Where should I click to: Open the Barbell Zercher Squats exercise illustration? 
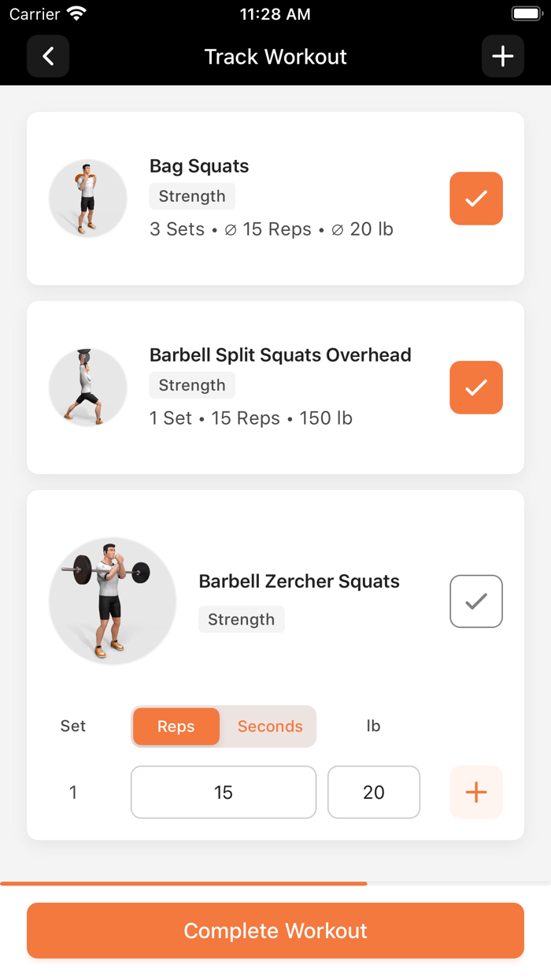coord(112,600)
